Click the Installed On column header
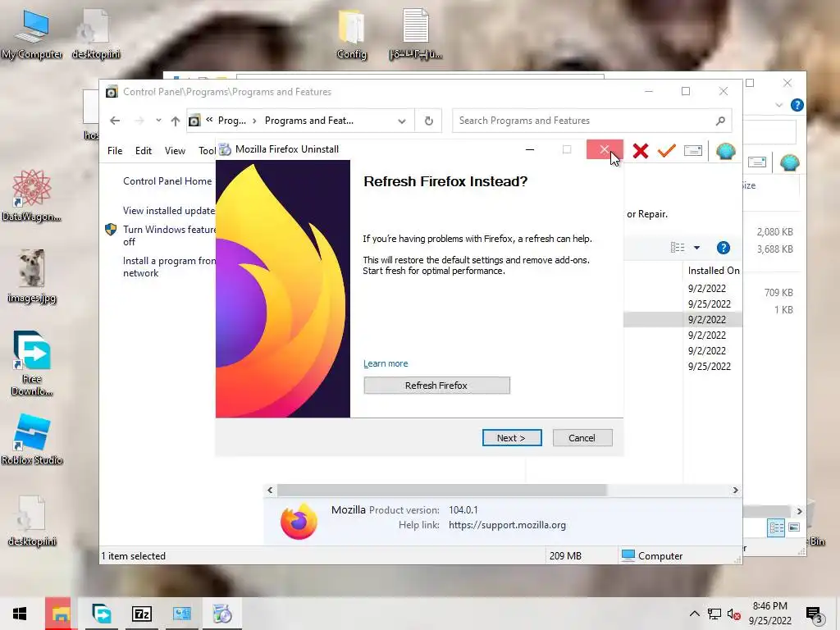Viewport: 840px width, 630px height. click(x=713, y=271)
